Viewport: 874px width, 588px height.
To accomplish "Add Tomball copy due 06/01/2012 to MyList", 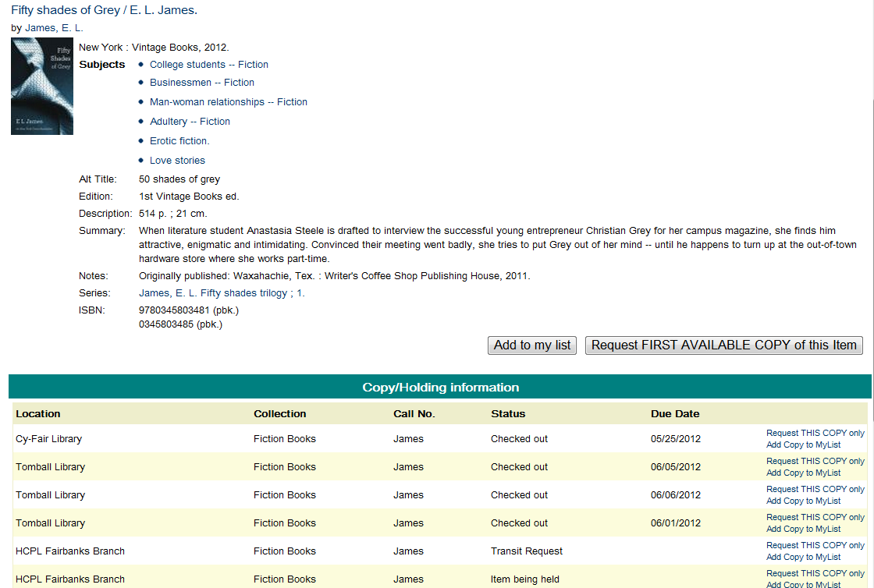I will (803, 529).
